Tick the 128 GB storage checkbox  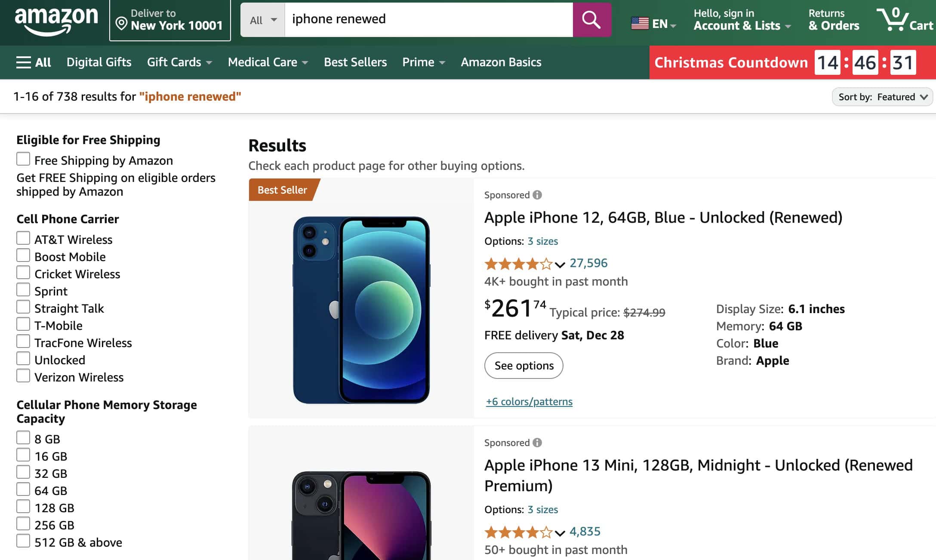[23, 507]
